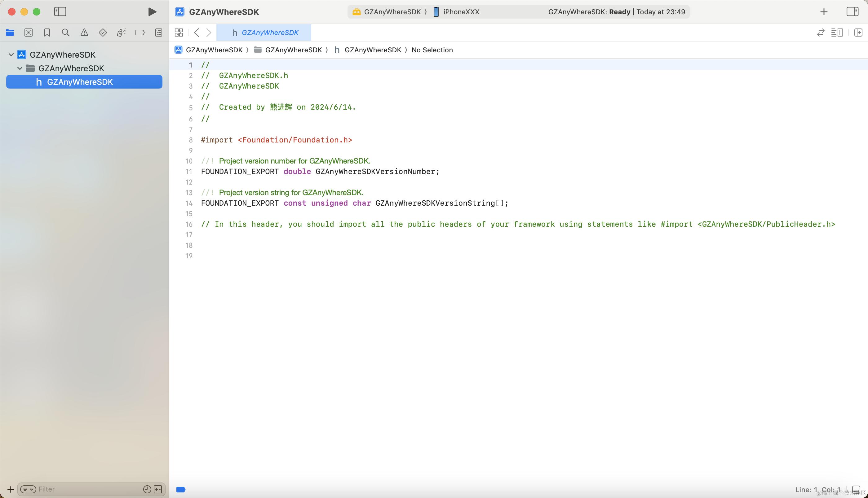Toggle the bottom debug area button
Image resolution: width=868 pixels, height=498 pixels.
coord(856,489)
